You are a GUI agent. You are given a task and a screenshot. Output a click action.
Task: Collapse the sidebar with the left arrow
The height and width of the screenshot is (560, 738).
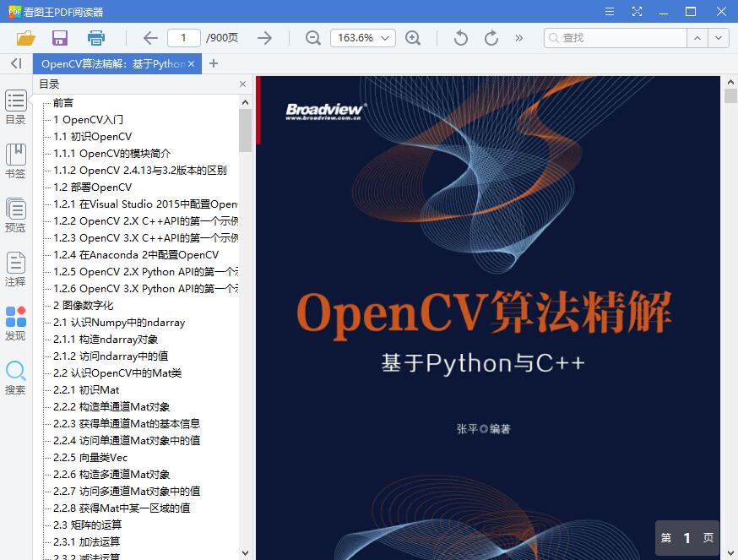[17, 63]
